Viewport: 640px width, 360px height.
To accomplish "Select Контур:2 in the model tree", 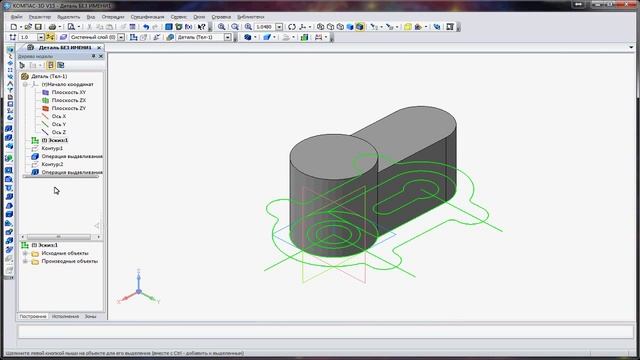I will (x=52, y=164).
